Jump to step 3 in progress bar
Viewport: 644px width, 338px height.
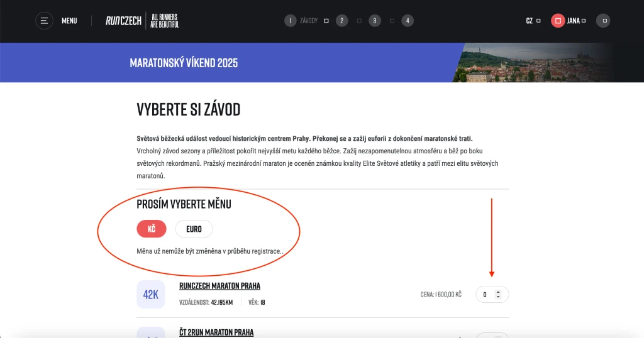pos(375,21)
